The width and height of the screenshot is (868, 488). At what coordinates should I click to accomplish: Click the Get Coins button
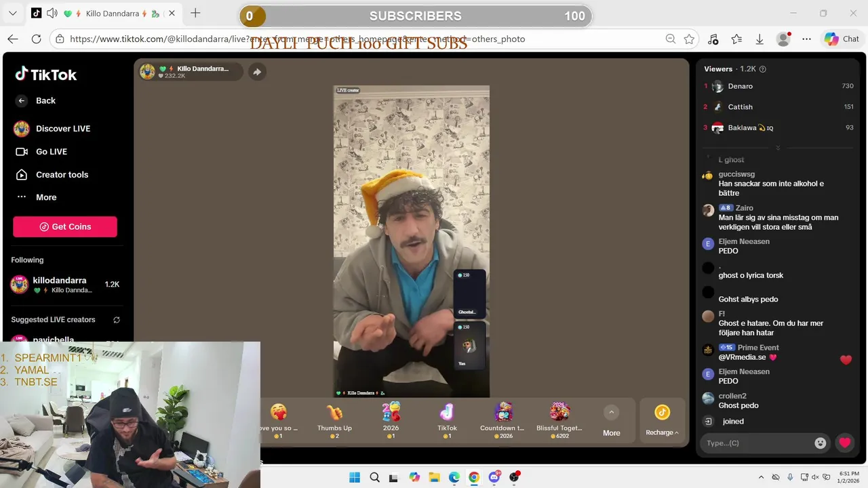point(65,226)
